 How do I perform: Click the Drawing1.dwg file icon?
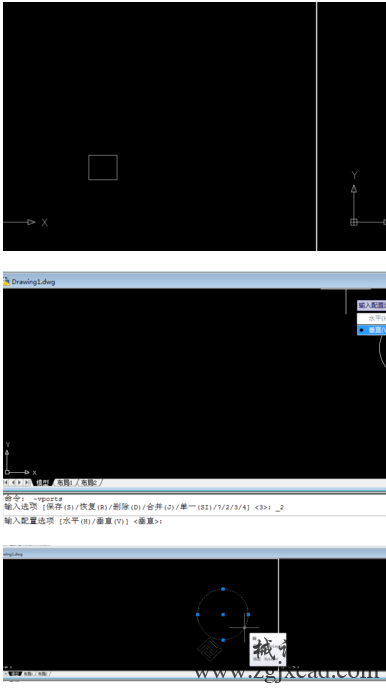[6, 282]
